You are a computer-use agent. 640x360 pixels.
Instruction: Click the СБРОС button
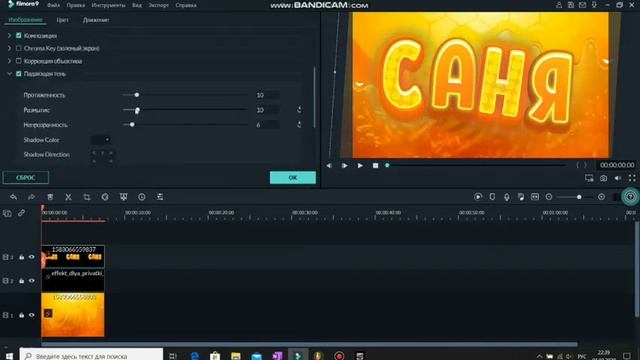pyautogui.click(x=26, y=178)
